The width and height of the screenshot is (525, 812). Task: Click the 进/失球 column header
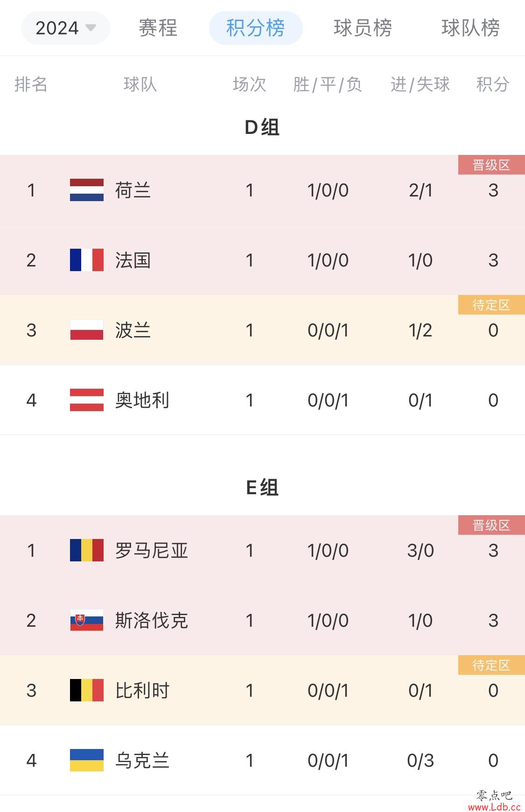420,84
